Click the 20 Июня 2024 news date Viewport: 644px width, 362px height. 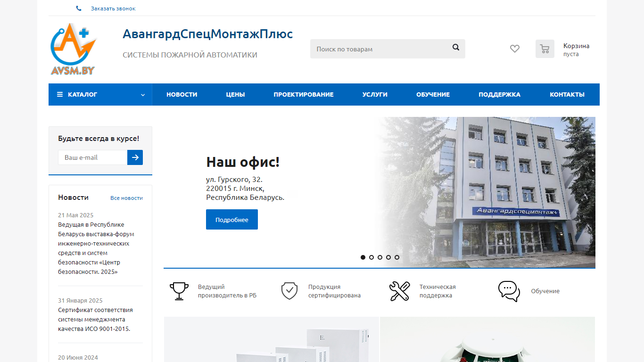pyautogui.click(x=78, y=358)
